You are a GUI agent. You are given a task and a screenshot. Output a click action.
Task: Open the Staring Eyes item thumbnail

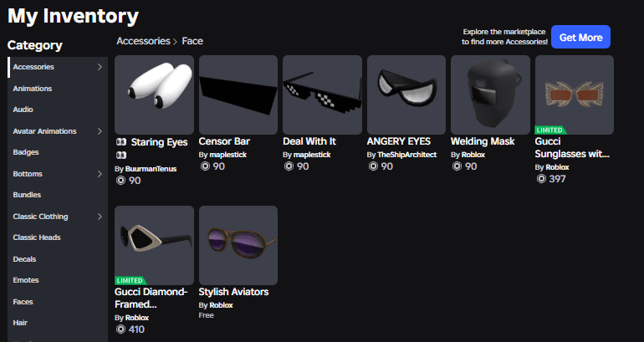(154, 94)
